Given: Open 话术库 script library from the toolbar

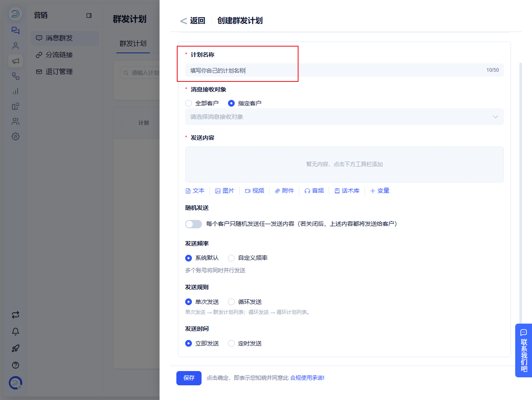Looking at the screenshot, I should point(347,191).
